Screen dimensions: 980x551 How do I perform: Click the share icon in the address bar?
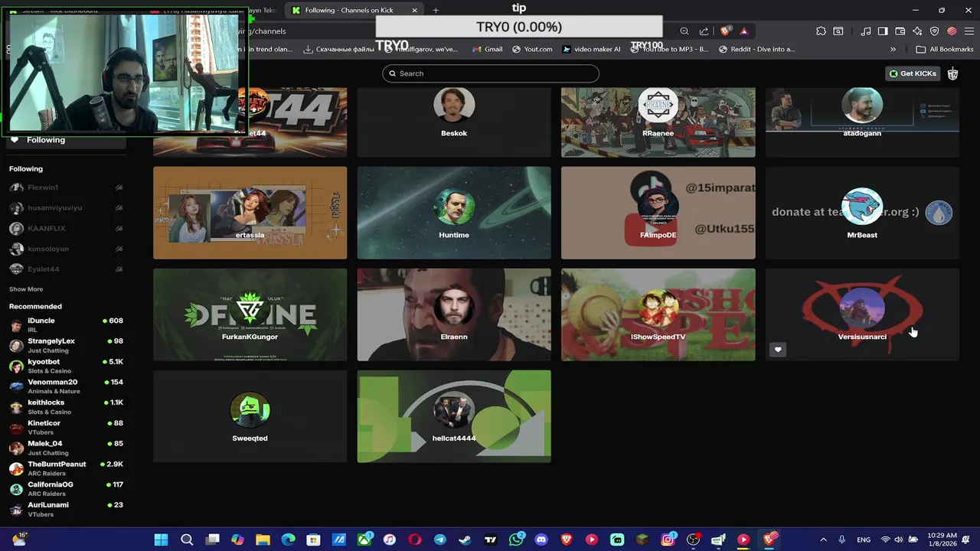click(704, 31)
